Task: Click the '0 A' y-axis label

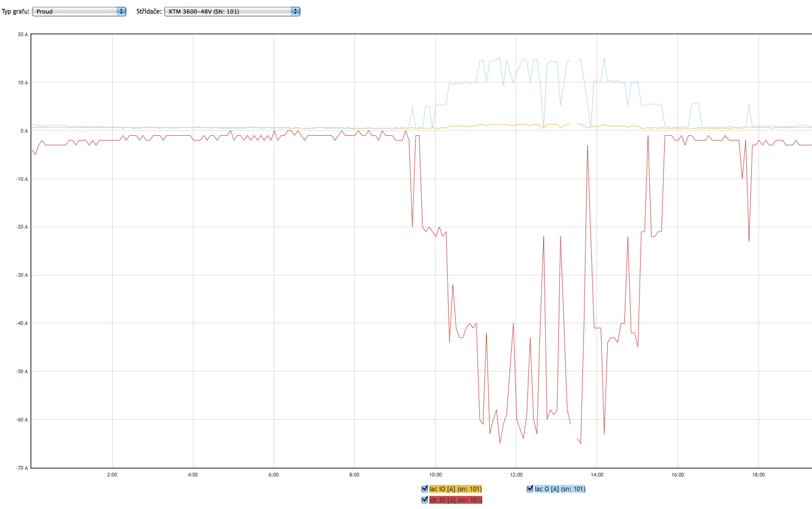Action: pos(24,131)
